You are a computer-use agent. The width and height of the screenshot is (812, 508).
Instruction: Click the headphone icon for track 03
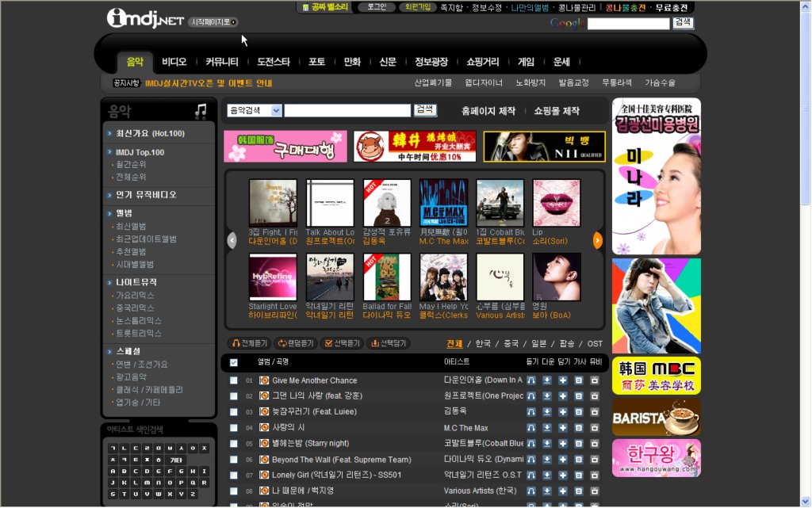[530, 412]
